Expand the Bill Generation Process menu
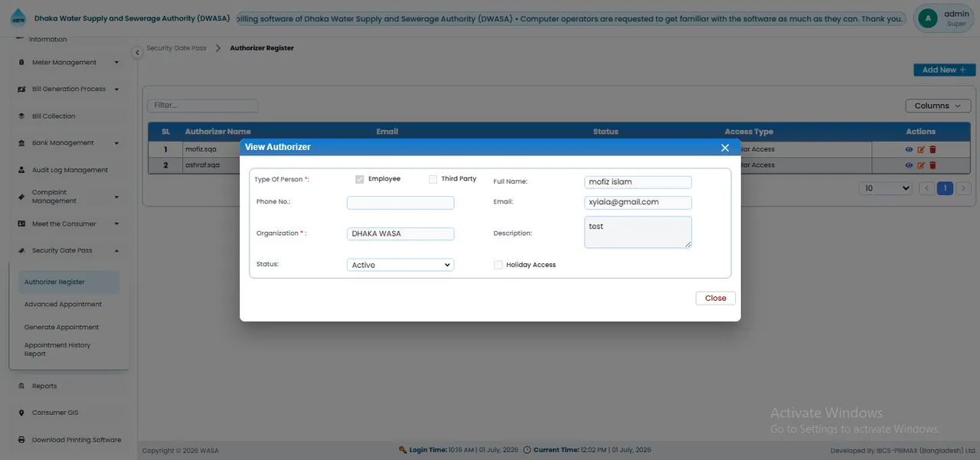 click(117, 90)
